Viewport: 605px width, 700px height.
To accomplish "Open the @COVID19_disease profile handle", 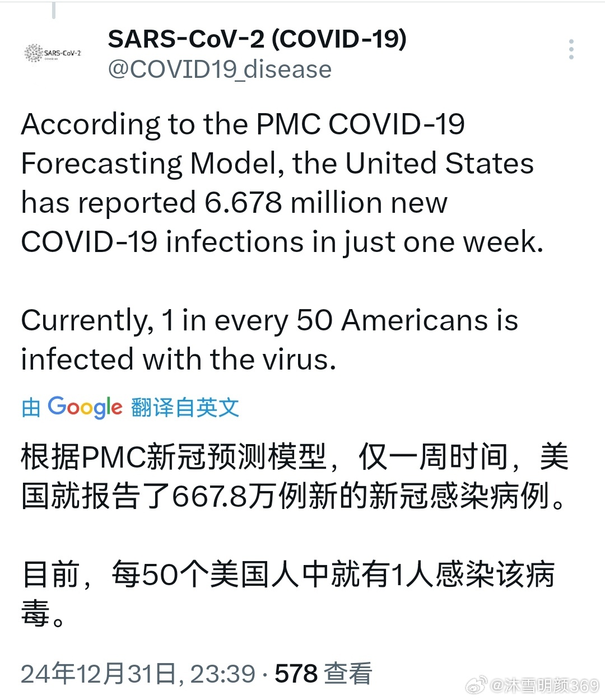I will (x=218, y=69).
